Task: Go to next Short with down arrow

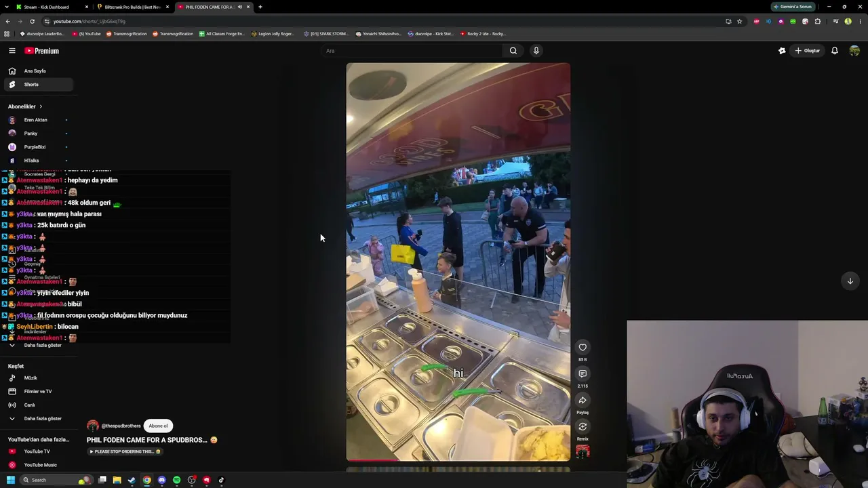Action: coord(850,281)
